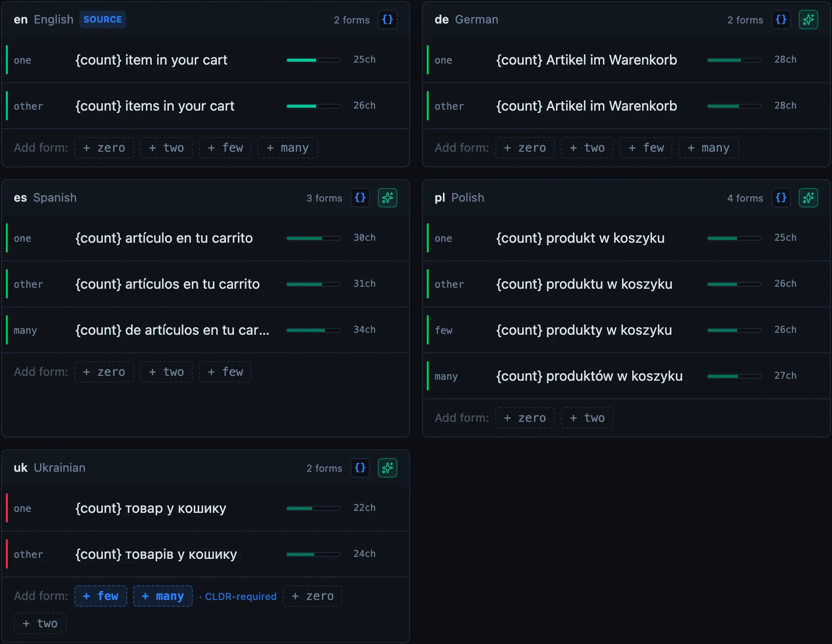Click the '3 forms' label on Spanish card
This screenshot has height=644, width=832.
(324, 198)
